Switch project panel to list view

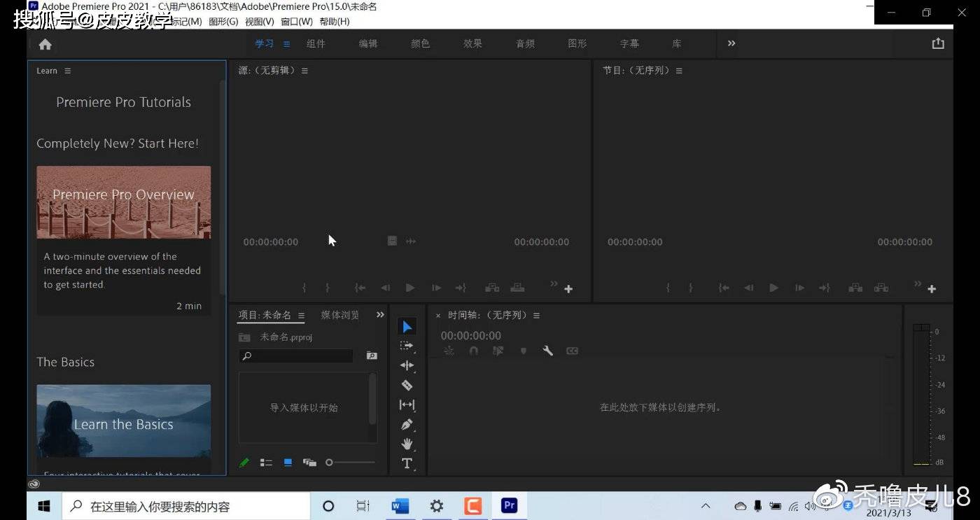[x=266, y=463]
